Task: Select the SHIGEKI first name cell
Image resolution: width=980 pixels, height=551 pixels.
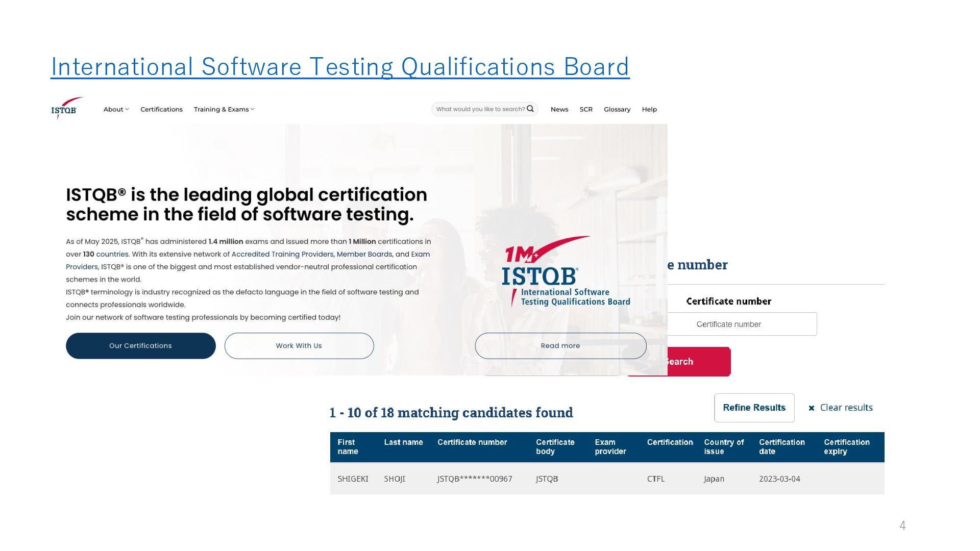Action: pyautogui.click(x=353, y=479)
